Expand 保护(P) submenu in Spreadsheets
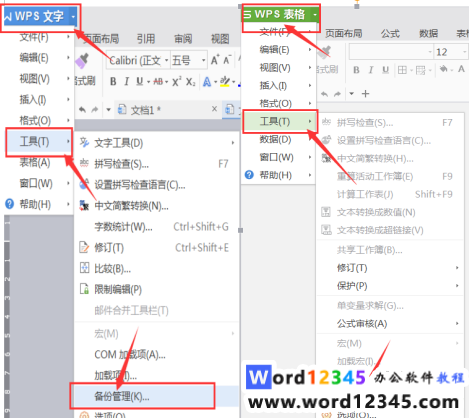The width and height of the screenshot is (469, 418). coord(457,286)
